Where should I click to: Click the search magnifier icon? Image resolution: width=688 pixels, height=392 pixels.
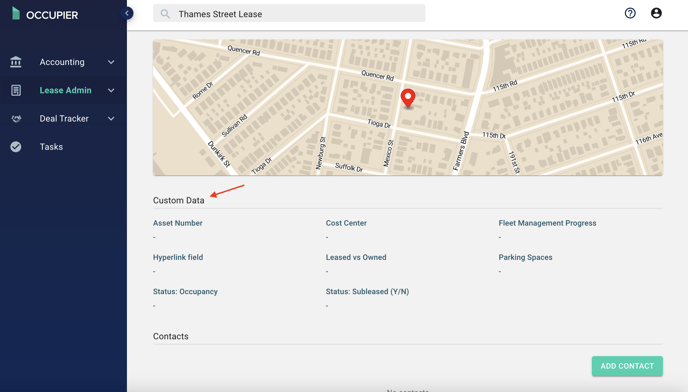pos(165,14)
